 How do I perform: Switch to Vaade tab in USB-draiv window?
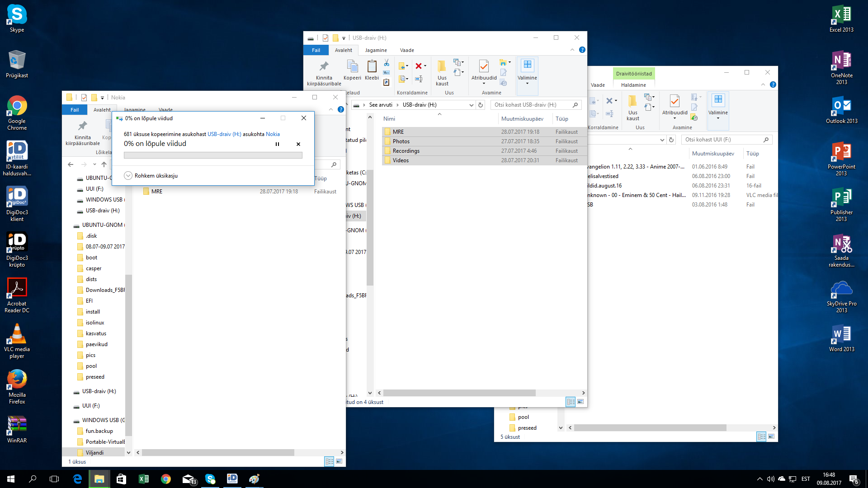(407, 50)
